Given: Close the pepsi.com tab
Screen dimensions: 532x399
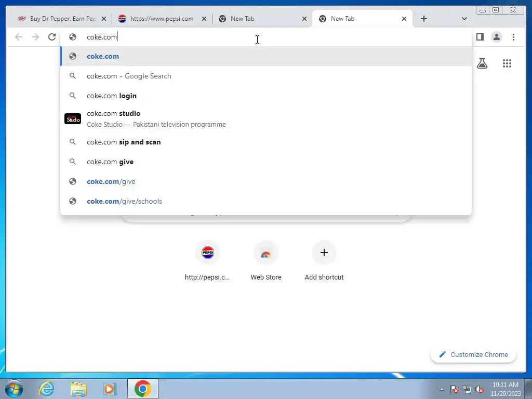Looking at the screenshot, I should [x=204, y=19].
